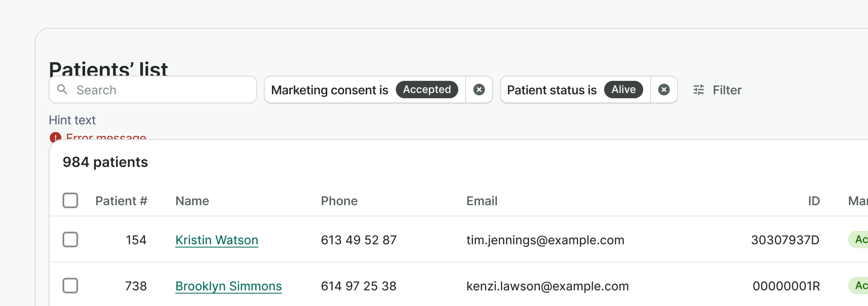
Task: Remove the Patient status filter
Action: [664, 90]
